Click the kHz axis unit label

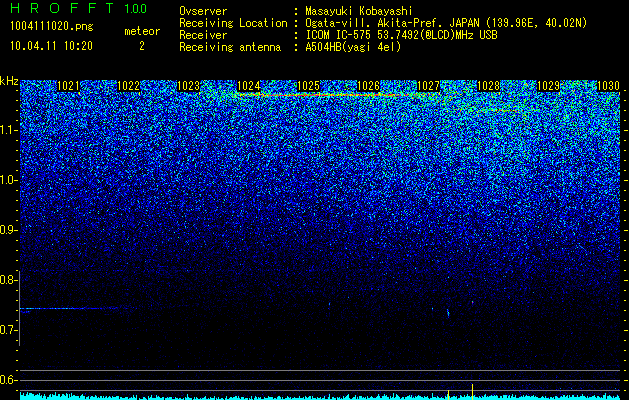tap(9, 81)
